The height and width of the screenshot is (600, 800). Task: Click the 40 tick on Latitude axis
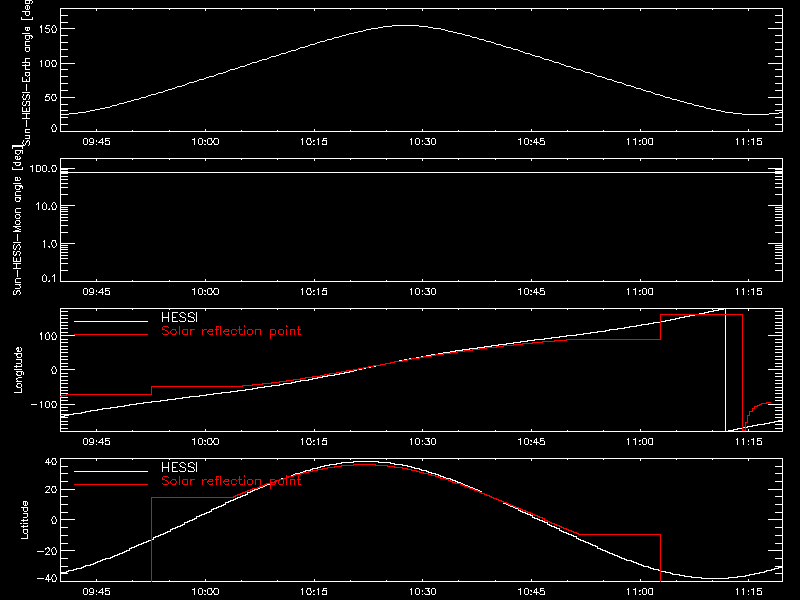point(51,462)
